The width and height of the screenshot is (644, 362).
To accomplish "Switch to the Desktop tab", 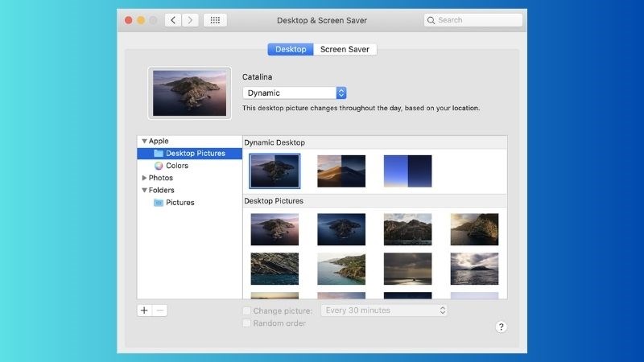I will [291, 49].
